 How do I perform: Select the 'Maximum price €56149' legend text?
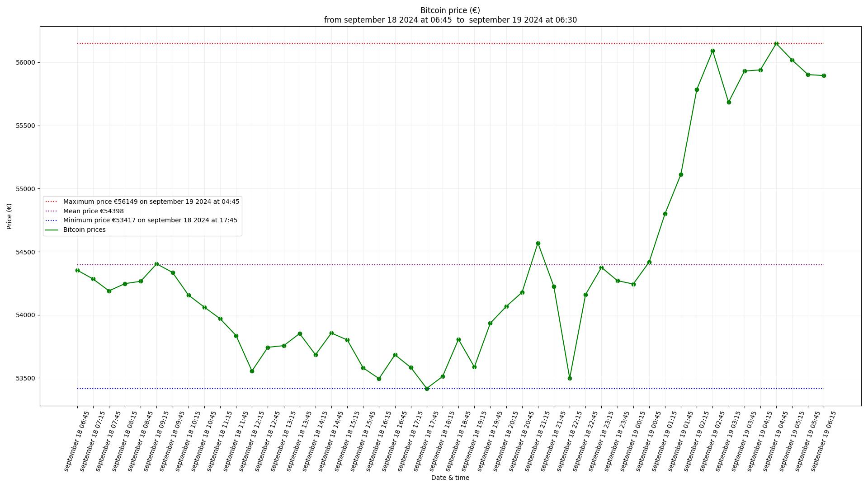151,202
